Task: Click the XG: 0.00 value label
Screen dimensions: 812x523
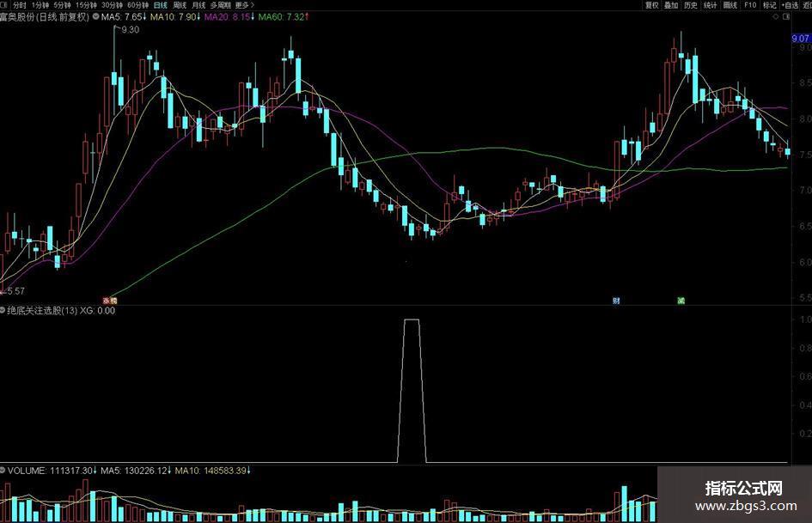Action: tap(97, 310)
